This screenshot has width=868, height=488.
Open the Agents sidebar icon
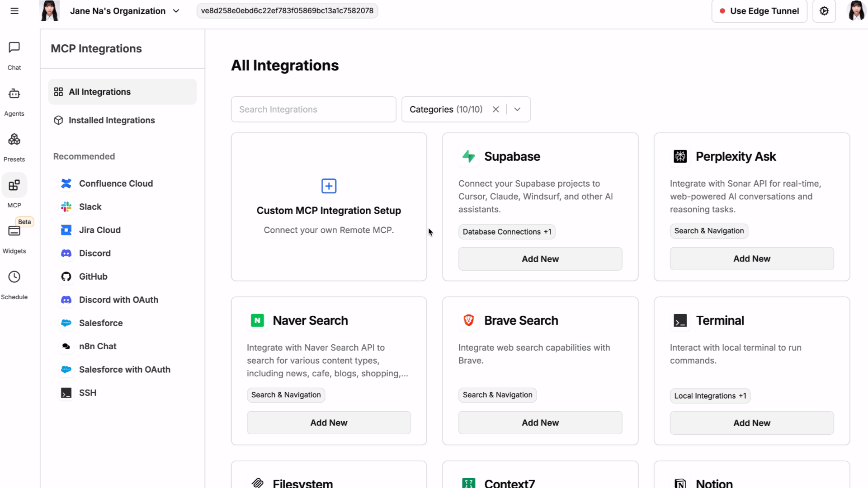(14, 94)
